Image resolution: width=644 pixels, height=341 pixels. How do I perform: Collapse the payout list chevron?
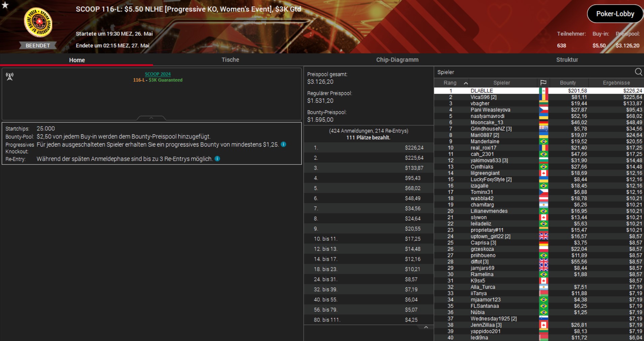point(426,327)
